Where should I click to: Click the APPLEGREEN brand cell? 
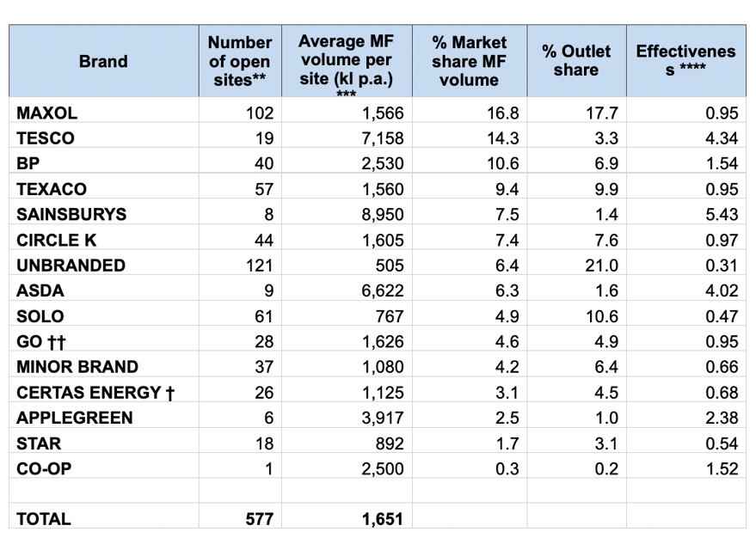75,418
